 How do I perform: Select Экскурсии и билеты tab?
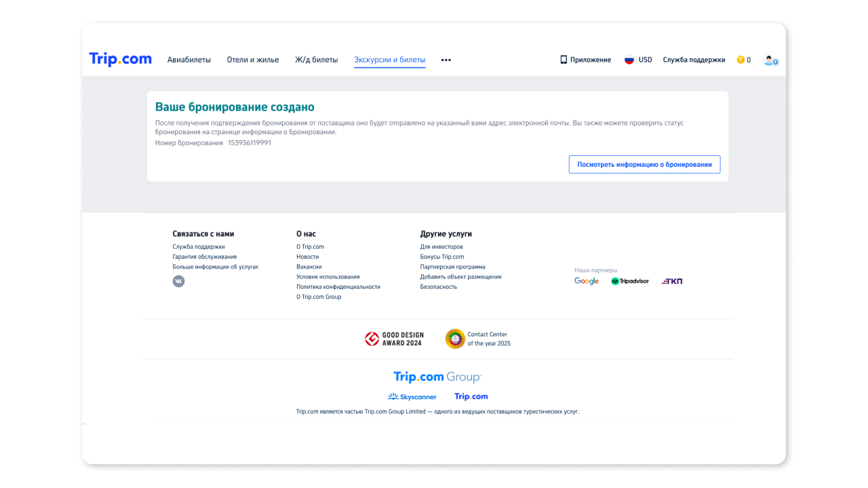point(390,60)
